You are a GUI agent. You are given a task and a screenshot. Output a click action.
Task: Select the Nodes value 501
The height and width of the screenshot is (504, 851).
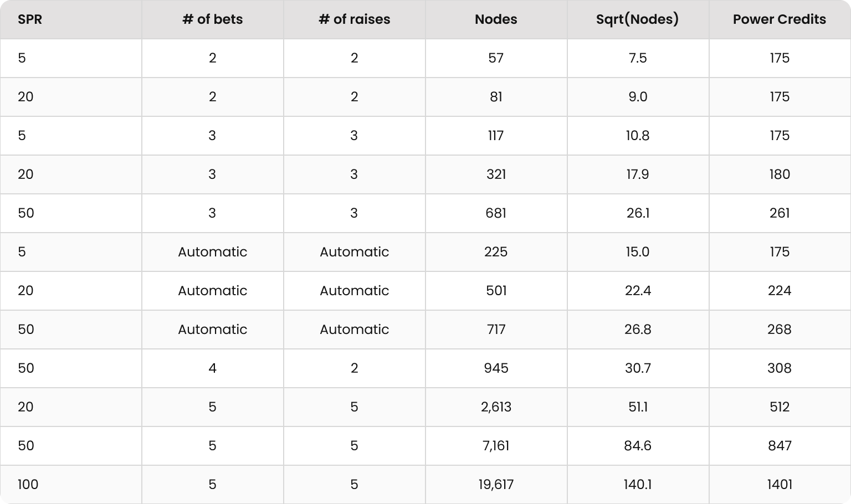click(x=496, y=291)
